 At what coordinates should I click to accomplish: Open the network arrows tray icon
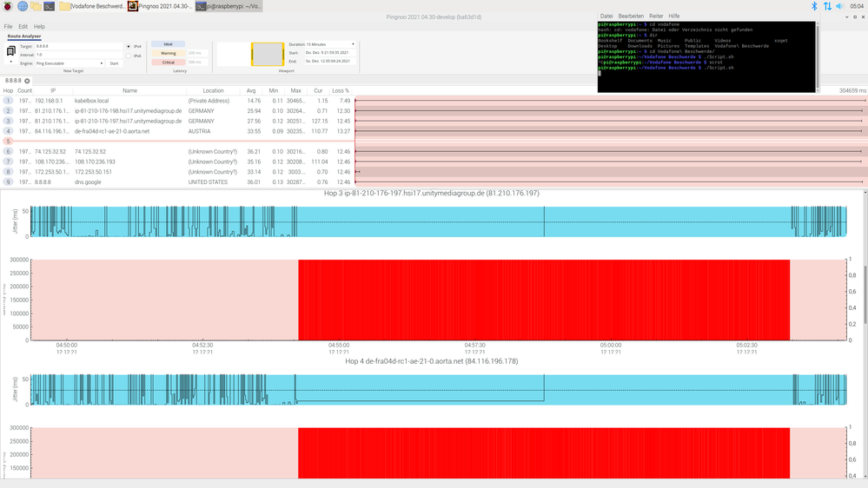click(827, 6)
